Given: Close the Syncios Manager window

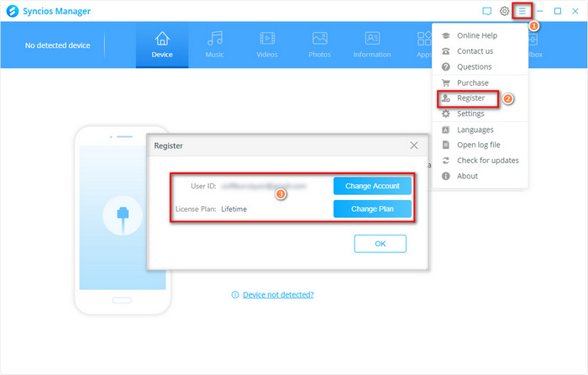Looking at the screenshot, I should pyautogui.click(x=575, y=11).
